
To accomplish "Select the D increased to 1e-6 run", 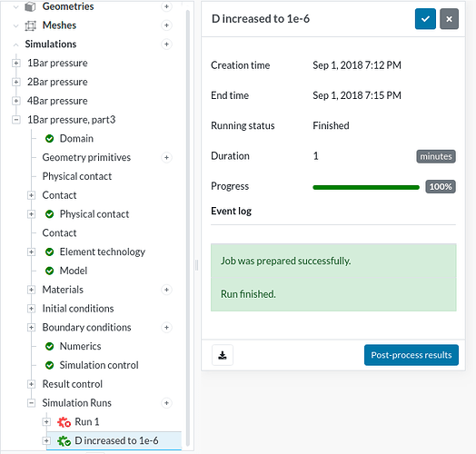I will 116,440.
